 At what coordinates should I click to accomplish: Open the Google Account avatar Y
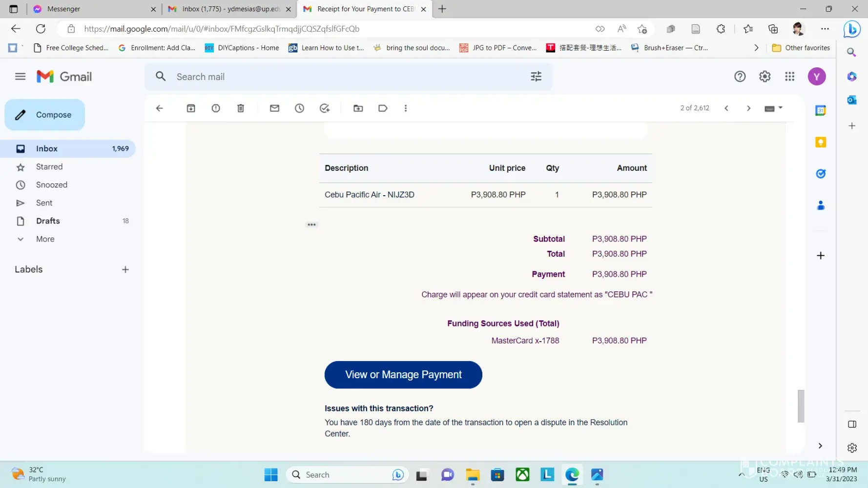817,77
